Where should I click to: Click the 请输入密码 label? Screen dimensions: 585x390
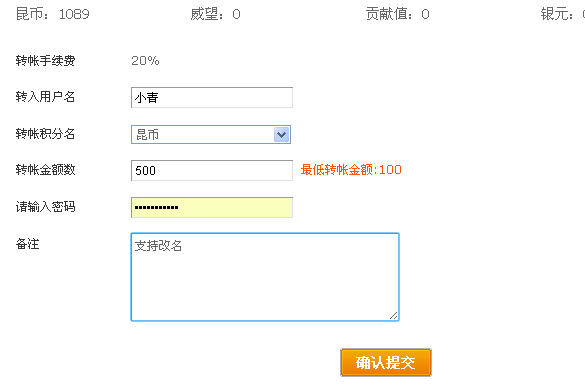pos(46,206)
